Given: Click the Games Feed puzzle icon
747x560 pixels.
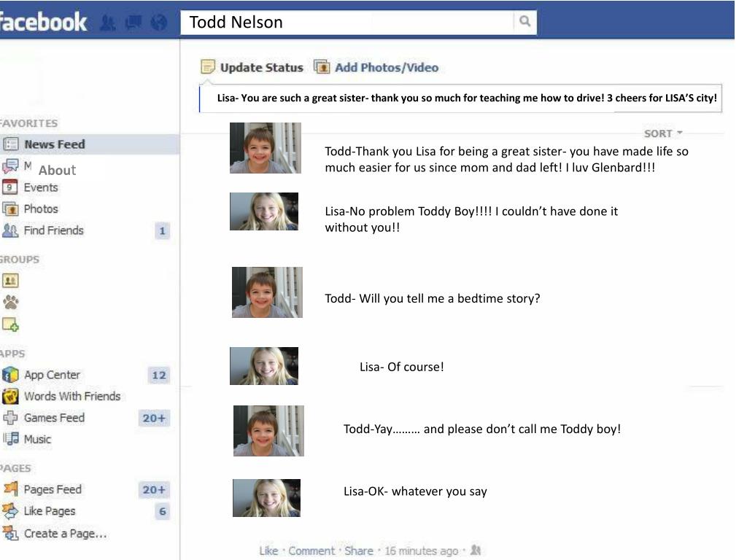Looking at the screenshot, I should [10, 418].
